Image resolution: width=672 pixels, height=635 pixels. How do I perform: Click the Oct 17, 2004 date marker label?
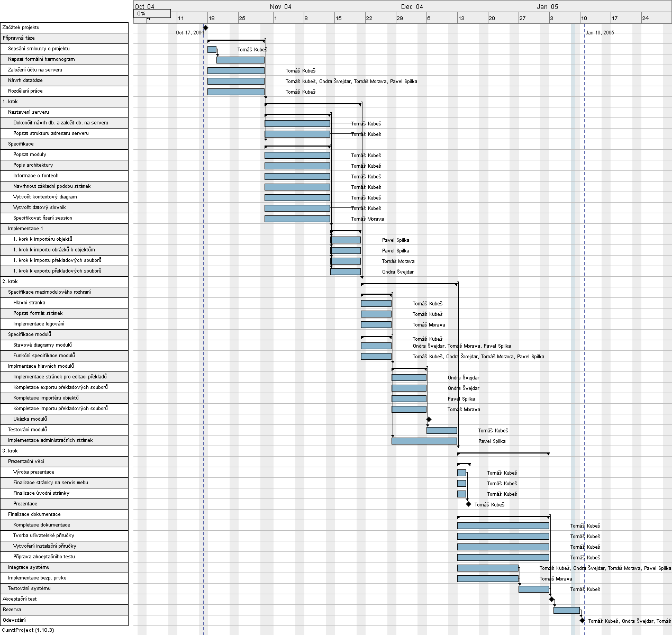[189, 33]
